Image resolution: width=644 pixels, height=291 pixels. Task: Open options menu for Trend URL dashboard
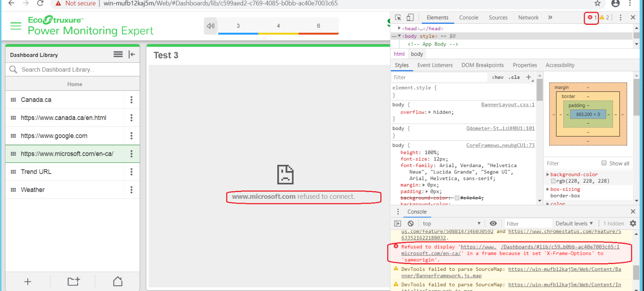[x=131, y=172]
